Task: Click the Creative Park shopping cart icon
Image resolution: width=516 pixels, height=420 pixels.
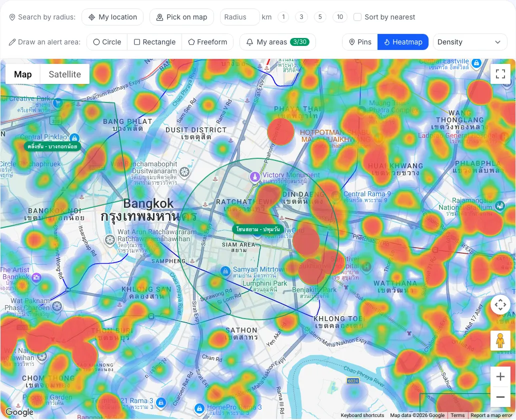Action: point(58,103)
